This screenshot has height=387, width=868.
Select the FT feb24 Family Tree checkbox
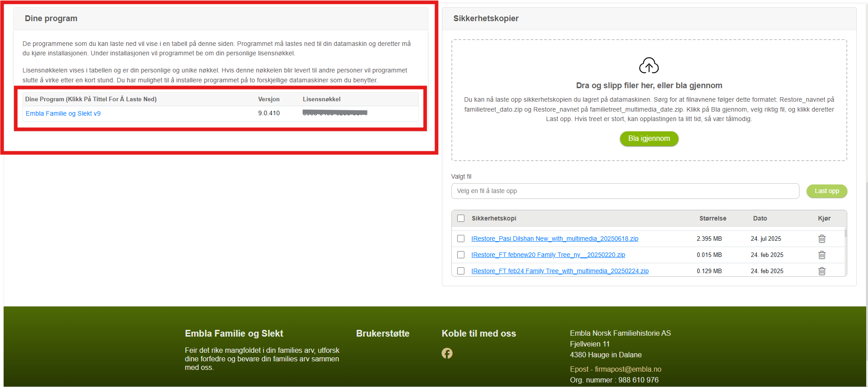[x=461, y=271]
